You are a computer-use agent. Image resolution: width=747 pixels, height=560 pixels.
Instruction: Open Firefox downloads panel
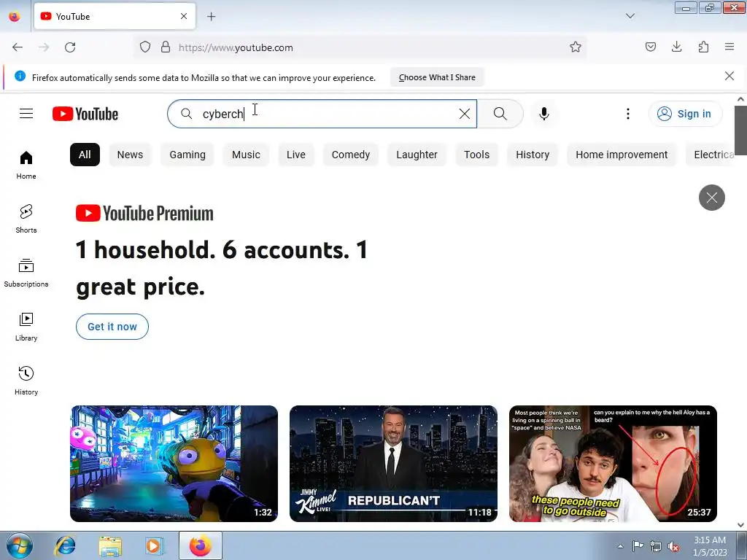[x=676, y=47]
